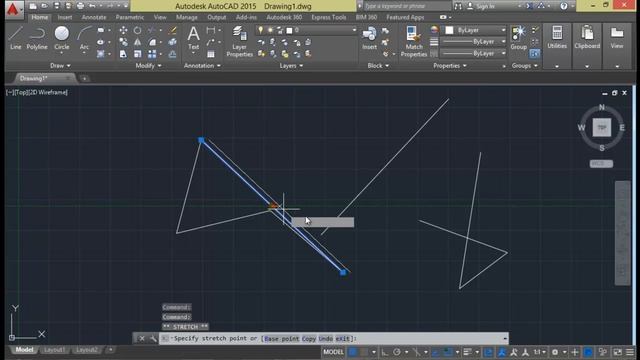The height and width of the screenshot is (360, 640).
Task: Expand the Block panel
Action: pyautogui.click(x=378, y=65)
